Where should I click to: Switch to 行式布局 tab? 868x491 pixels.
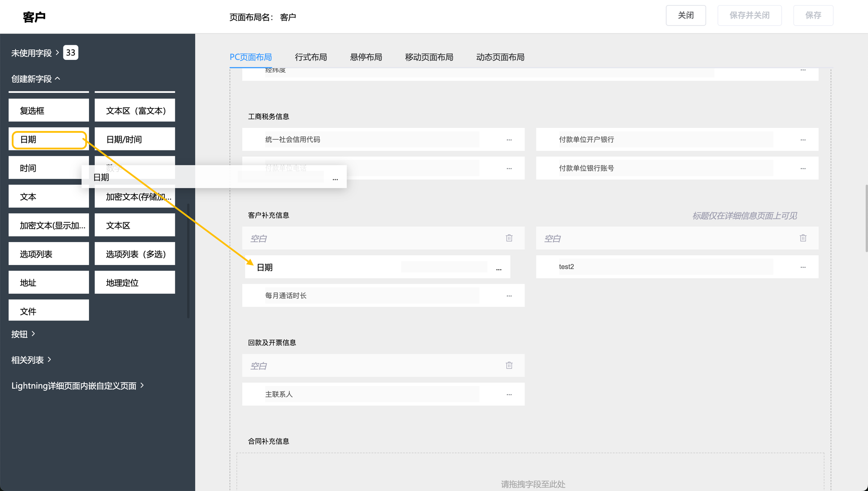tap(311, 57)
